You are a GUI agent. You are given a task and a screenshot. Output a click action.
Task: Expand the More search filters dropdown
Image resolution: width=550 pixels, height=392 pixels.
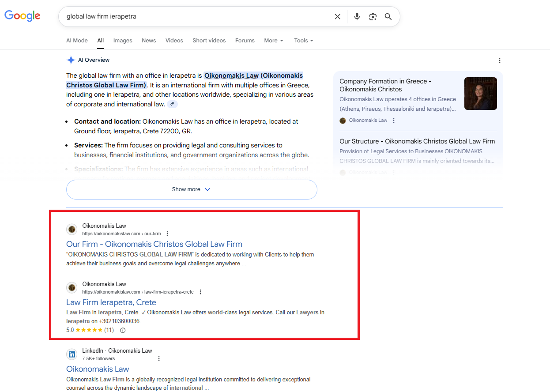click(274, 41)
